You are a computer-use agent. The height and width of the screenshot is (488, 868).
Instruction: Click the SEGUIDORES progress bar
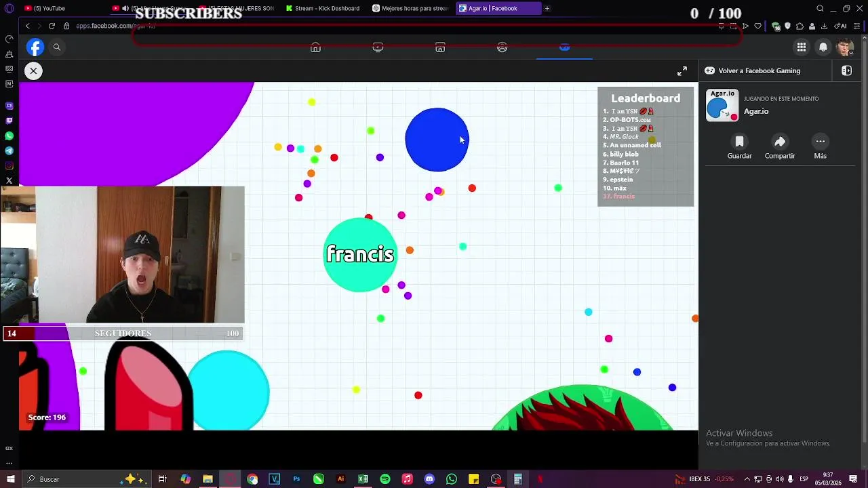click(x=123, y=333)
